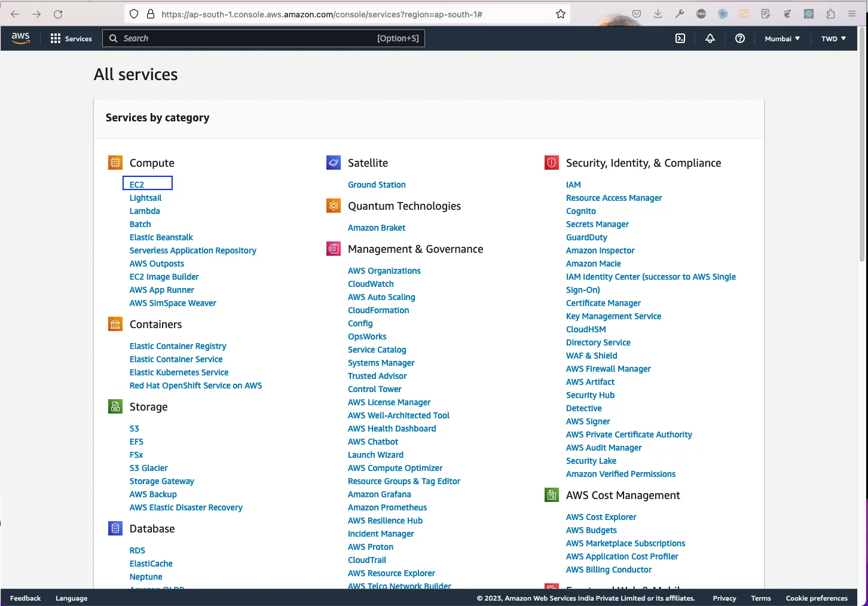Open the RDS service link
868x606 pixels.
(137, 550)
